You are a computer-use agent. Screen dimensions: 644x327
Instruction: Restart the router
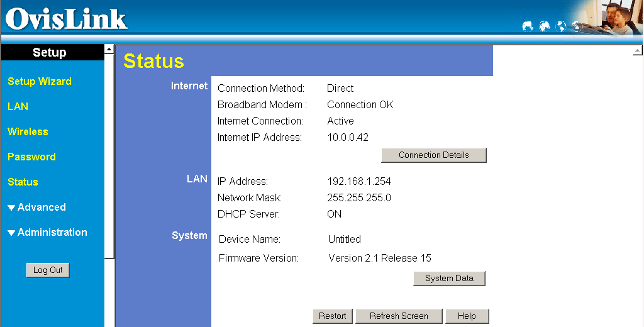coord(332,316)
